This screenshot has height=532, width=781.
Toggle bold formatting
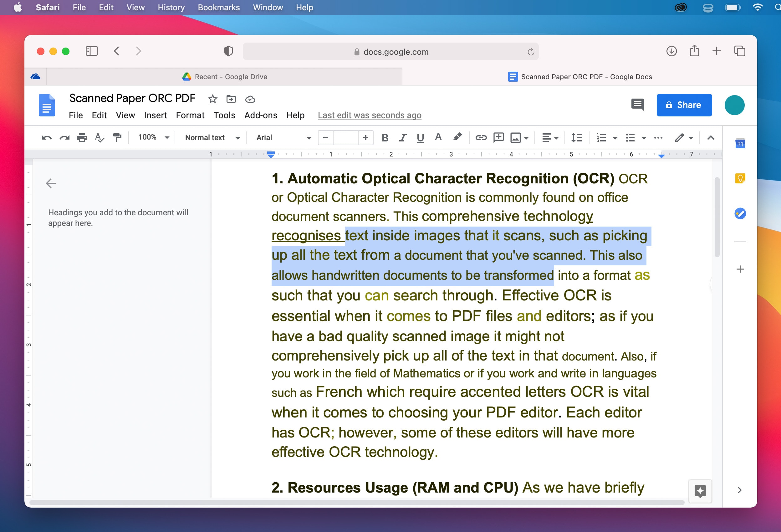385,137
